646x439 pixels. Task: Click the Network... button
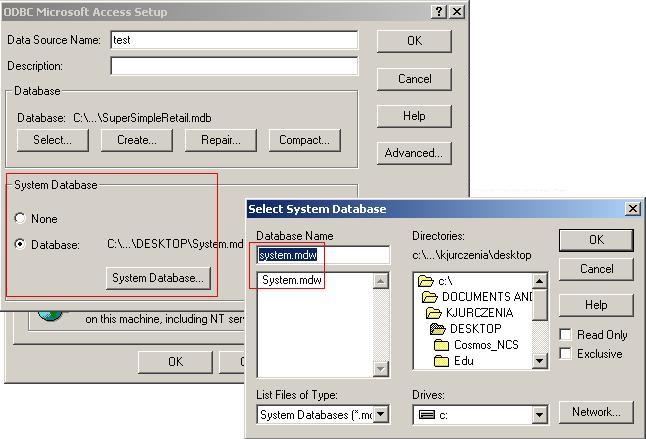point(596,411)
